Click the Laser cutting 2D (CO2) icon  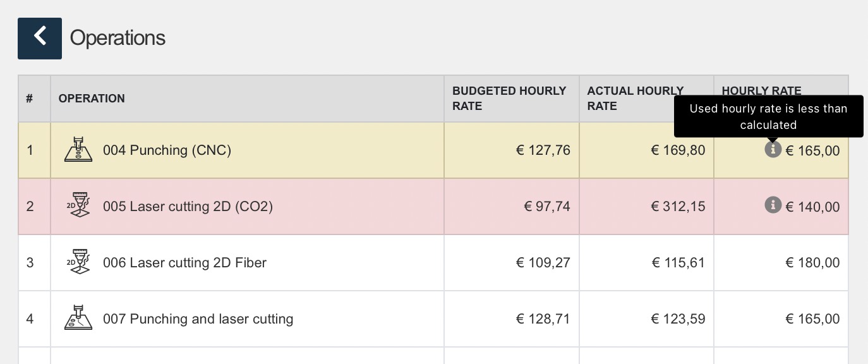[78, 206]
